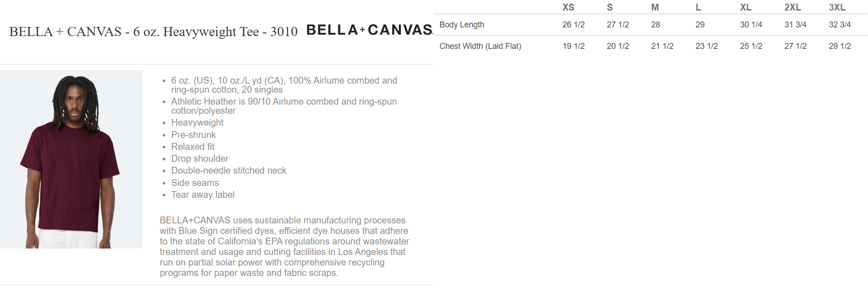
Task: Click the Body Length row label
Action: coord(462,25)
